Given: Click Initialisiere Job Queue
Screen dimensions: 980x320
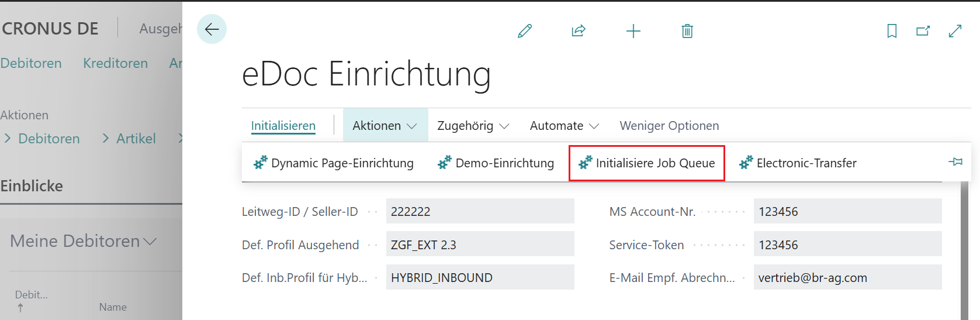Looking at the screenshot, I should [647, 163].
